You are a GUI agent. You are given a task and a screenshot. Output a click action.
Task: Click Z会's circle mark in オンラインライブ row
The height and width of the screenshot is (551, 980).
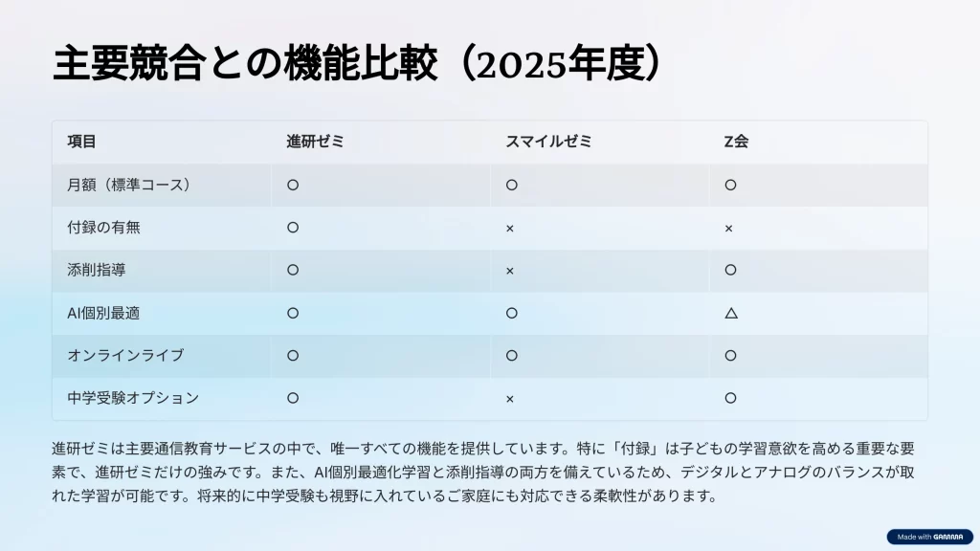pos(730,355)
